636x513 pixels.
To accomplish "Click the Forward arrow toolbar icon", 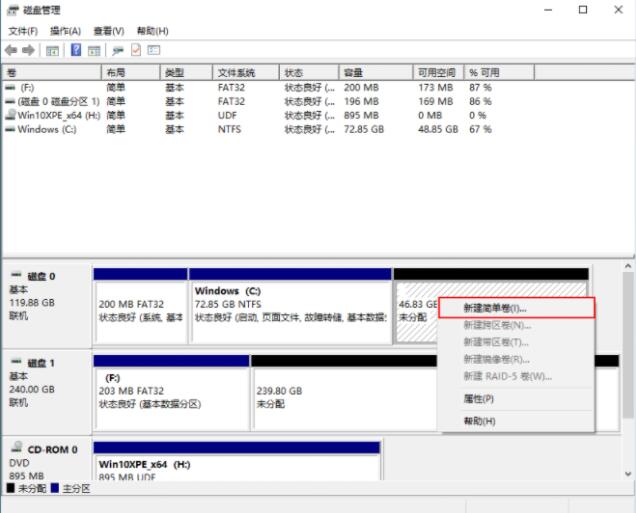I will click(28, 50).
